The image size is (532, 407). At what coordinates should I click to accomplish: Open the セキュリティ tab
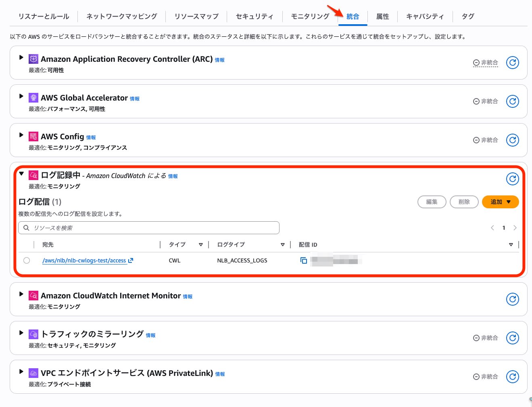(255, 17)
